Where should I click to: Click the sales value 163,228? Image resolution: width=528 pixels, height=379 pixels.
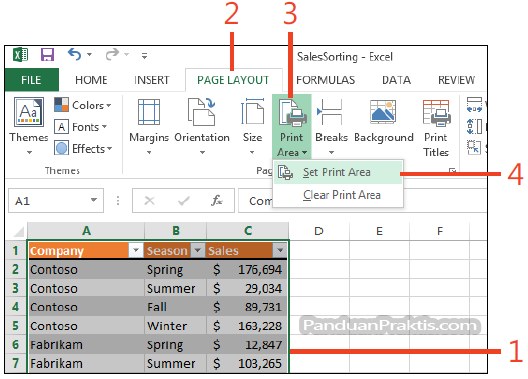247,325
